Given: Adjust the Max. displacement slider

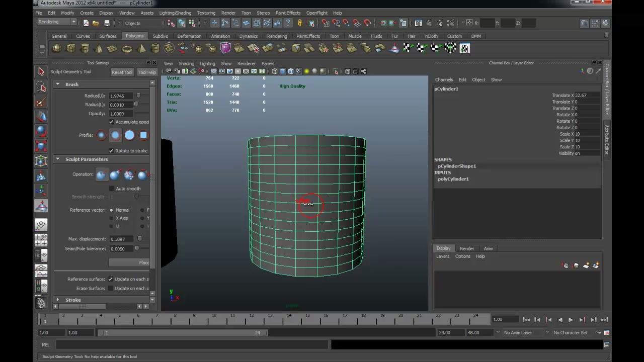Looking at the screenshot, I should coord(141,239).
